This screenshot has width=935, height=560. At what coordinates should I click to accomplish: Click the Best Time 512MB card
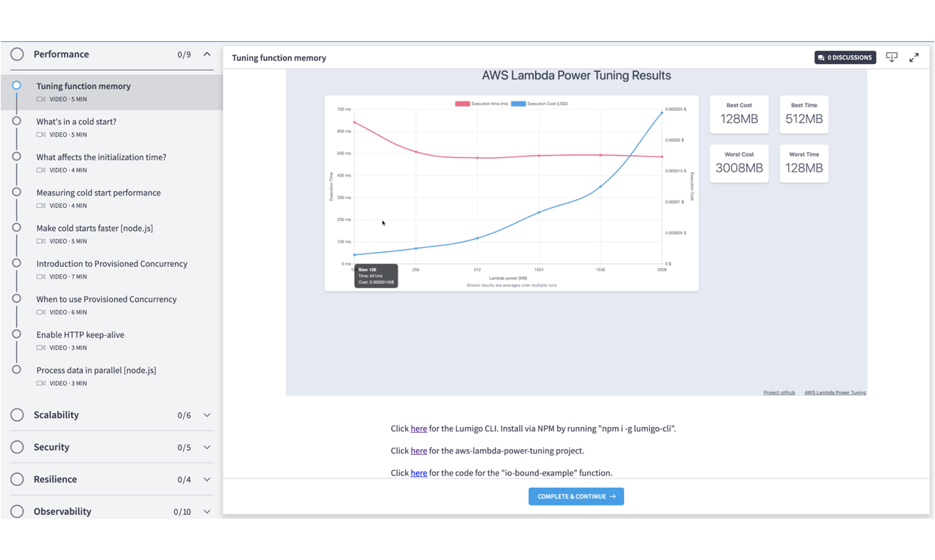point(804,114)
